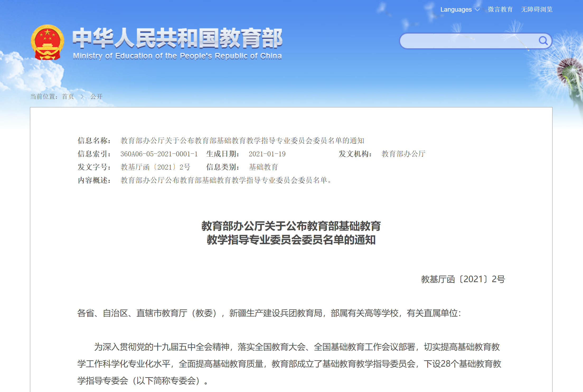Click the breadcrumb separator arrow after 首页
This screenshot has width=583, height=392.
(x=82, y=97)
